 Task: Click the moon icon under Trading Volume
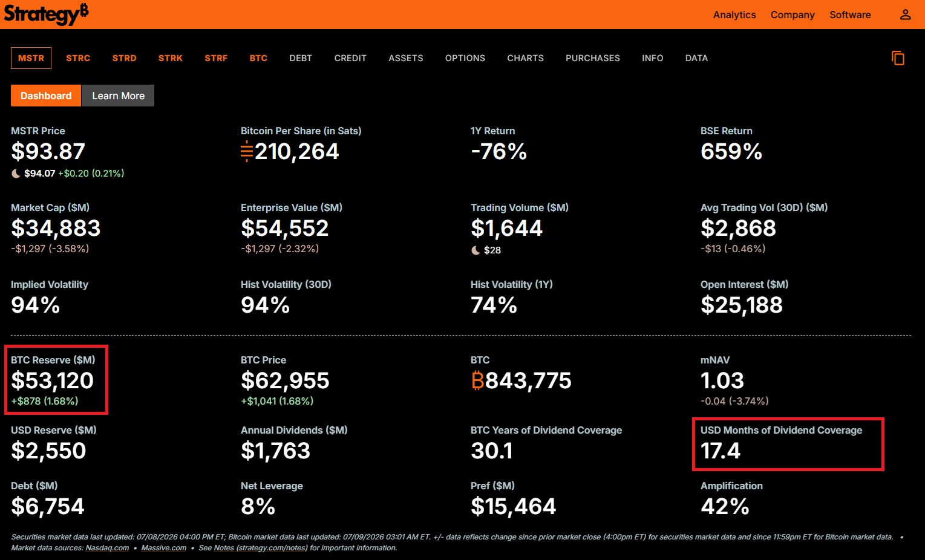pos(476,250)
